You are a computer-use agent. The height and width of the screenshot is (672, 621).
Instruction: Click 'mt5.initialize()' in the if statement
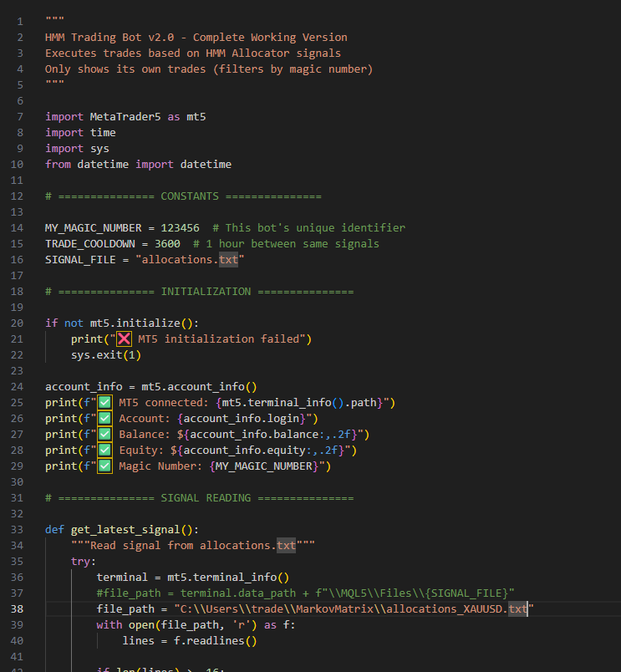(x=141, y=323)
